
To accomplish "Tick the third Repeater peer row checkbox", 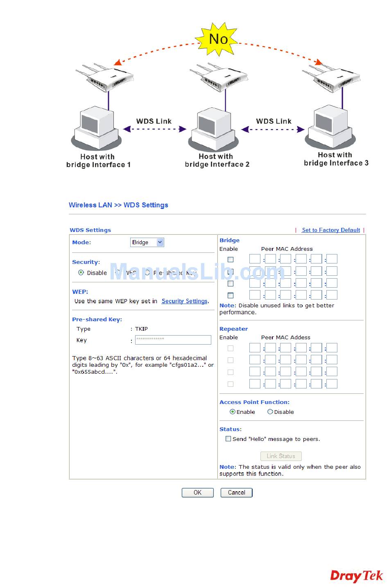I will pyautogui.click(x=231, y=372).
